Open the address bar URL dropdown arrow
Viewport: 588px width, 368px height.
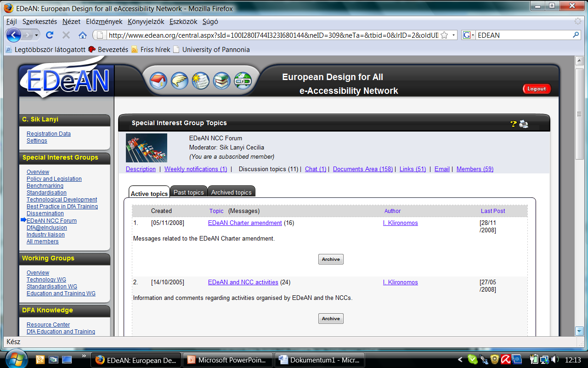click(454, 35)
